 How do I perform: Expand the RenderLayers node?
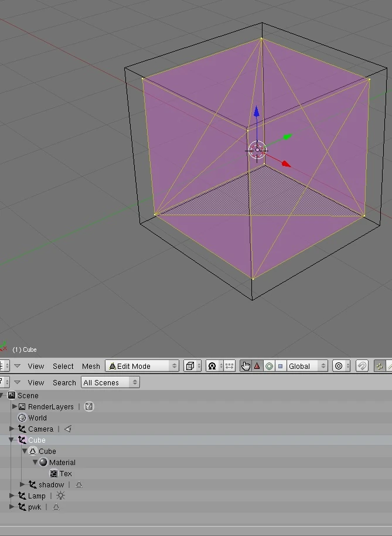point(14,406)
